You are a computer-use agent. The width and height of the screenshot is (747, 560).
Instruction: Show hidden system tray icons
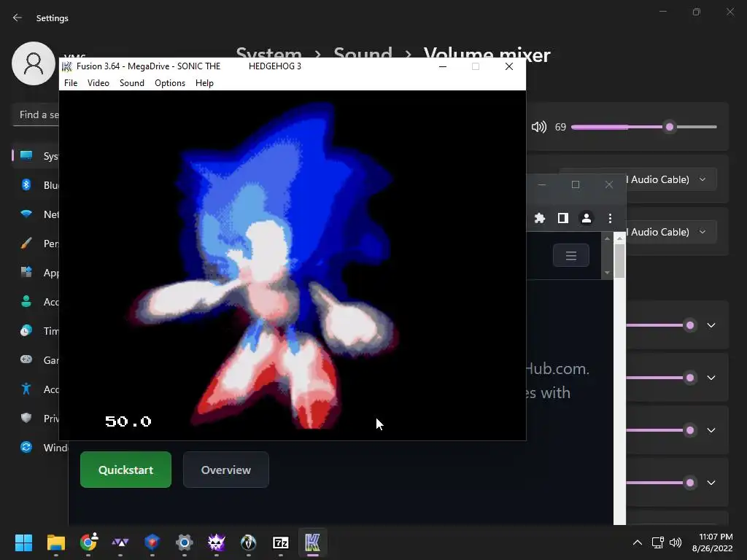click(x=637, y=542)
